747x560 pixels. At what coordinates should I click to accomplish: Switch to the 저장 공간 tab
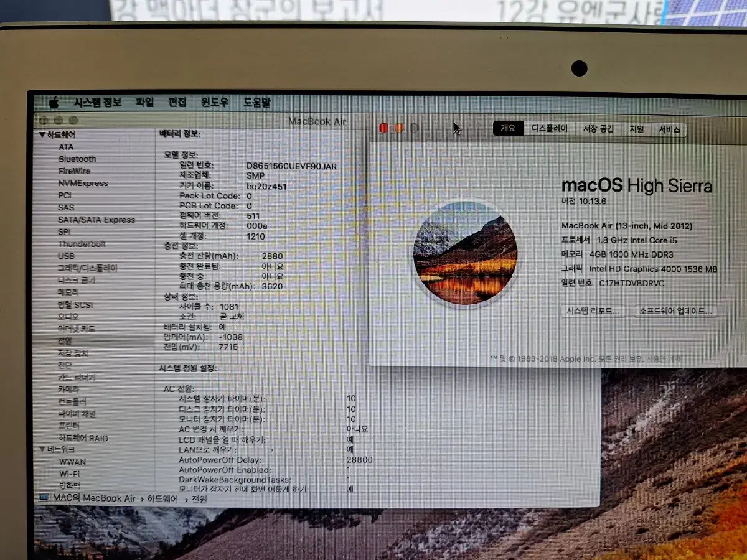(598, 129)
